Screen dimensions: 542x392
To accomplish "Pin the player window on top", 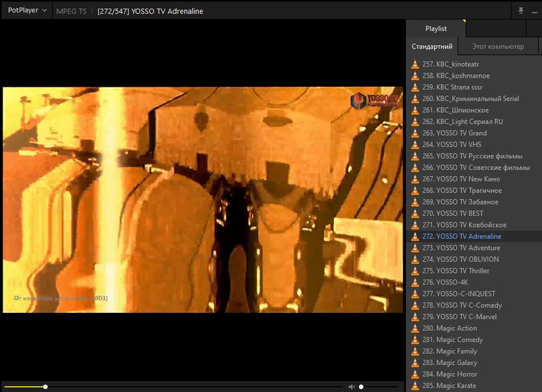I will pos(521,11).
